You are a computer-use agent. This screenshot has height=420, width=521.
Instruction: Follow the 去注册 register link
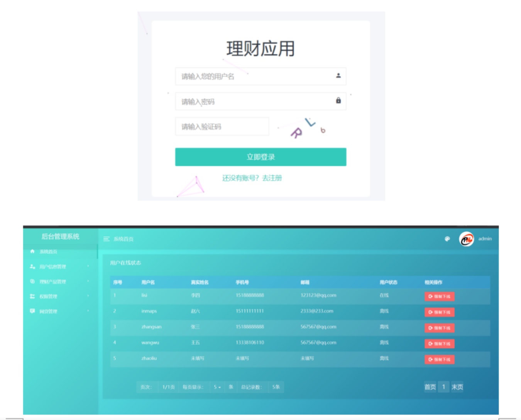(272, 178)
